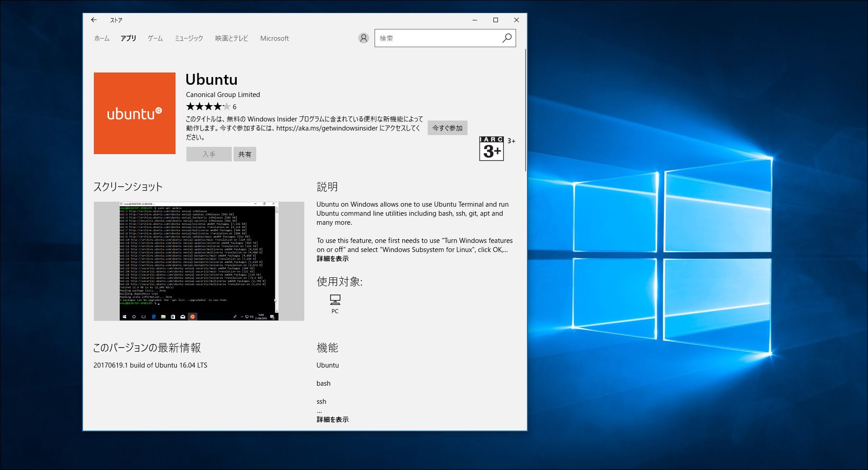Image resolution: width=868 pixels, height=470 pixels.
Task: Open the account profile icon
Action: click(363, 38)
